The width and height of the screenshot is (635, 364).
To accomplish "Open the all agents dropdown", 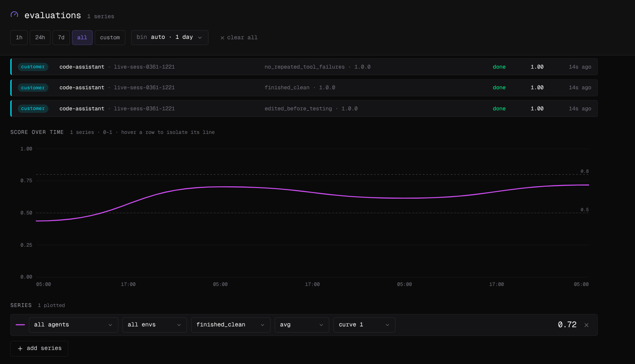I will pos(74,325).
